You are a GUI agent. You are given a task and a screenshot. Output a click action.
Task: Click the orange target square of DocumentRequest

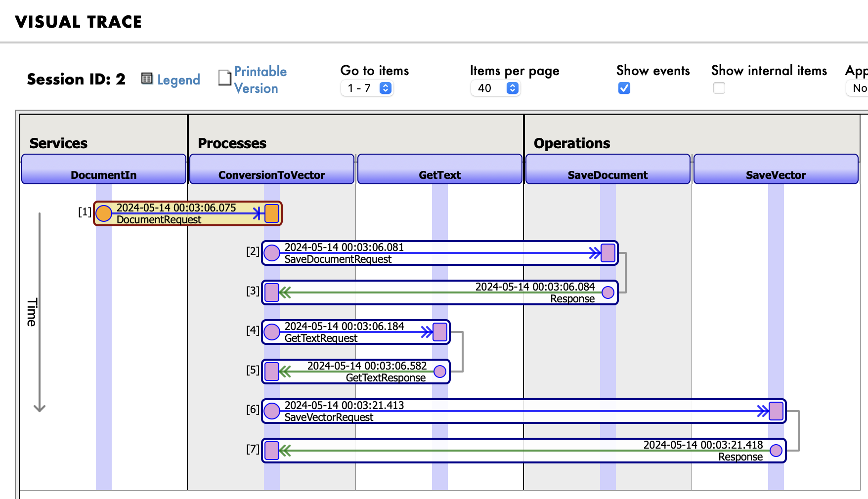(x=272, y=213)
